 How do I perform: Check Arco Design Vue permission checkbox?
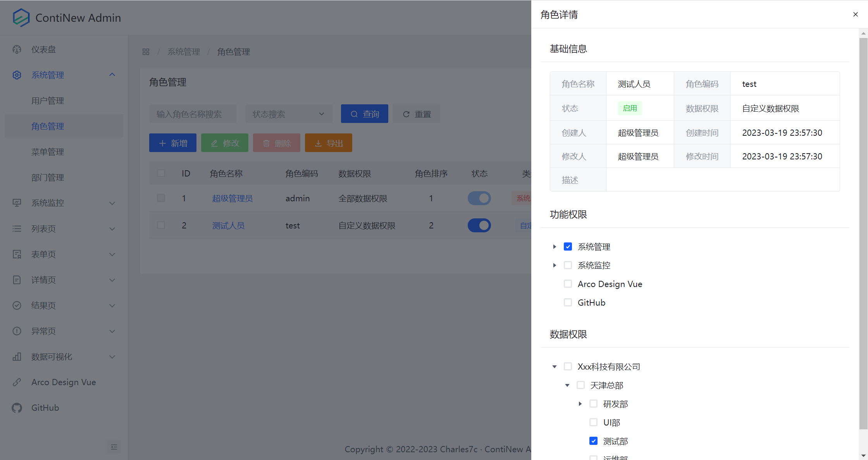click(x=568, y=284)
